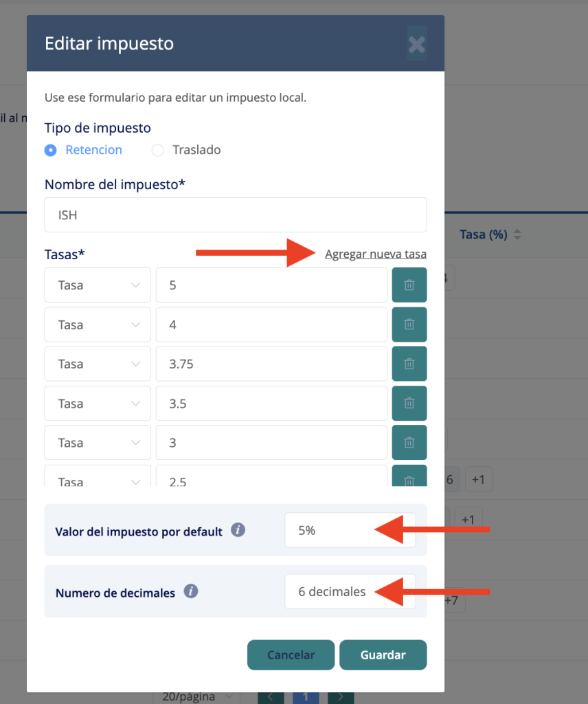Open the Tasa dropdown for rate 3.75
Image resolution: width=588 pixels, height=704 pixels.
(x=98, y=364)
